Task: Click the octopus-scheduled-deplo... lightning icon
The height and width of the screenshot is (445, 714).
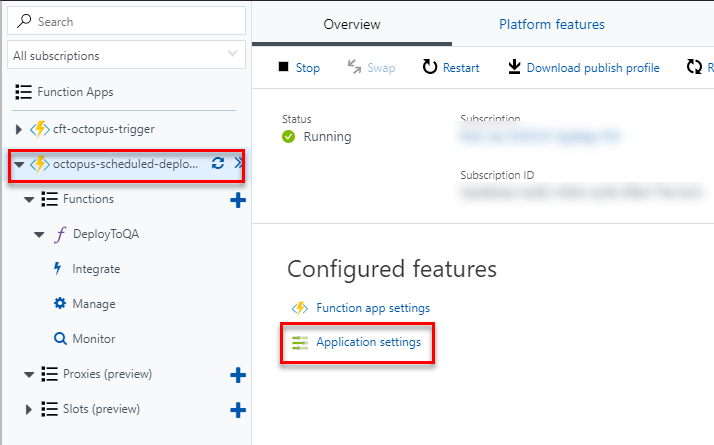Action: point(40,164)
